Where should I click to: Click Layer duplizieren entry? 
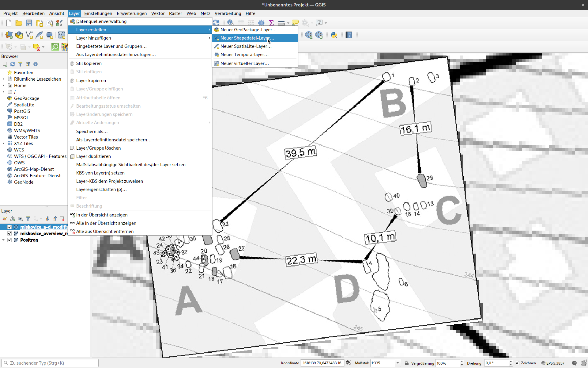point(140,156)
